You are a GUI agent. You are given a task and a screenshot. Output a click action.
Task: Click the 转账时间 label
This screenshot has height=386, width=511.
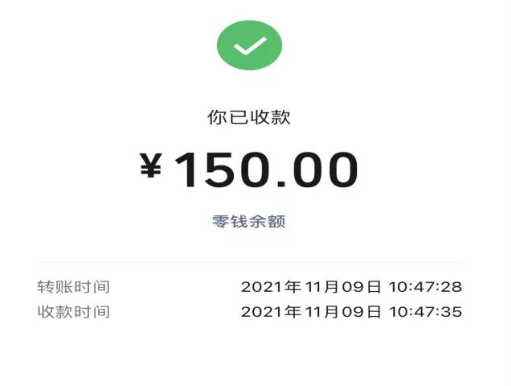click(73, 287)
